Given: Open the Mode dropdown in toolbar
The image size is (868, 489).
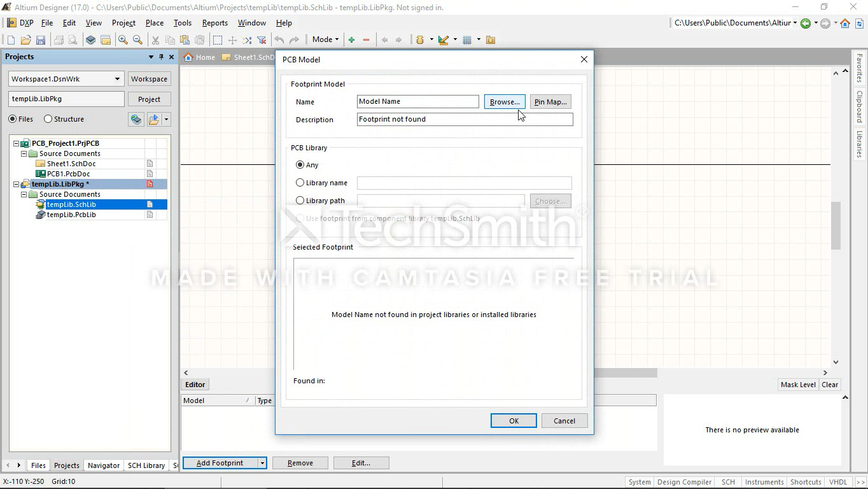Looking at the screenshot, I should 325,39.
